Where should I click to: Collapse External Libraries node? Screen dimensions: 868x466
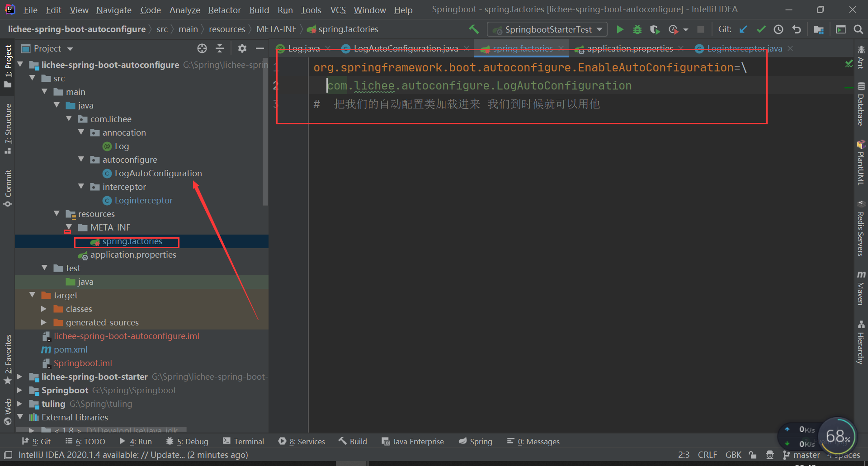click(x=20, y=417)
